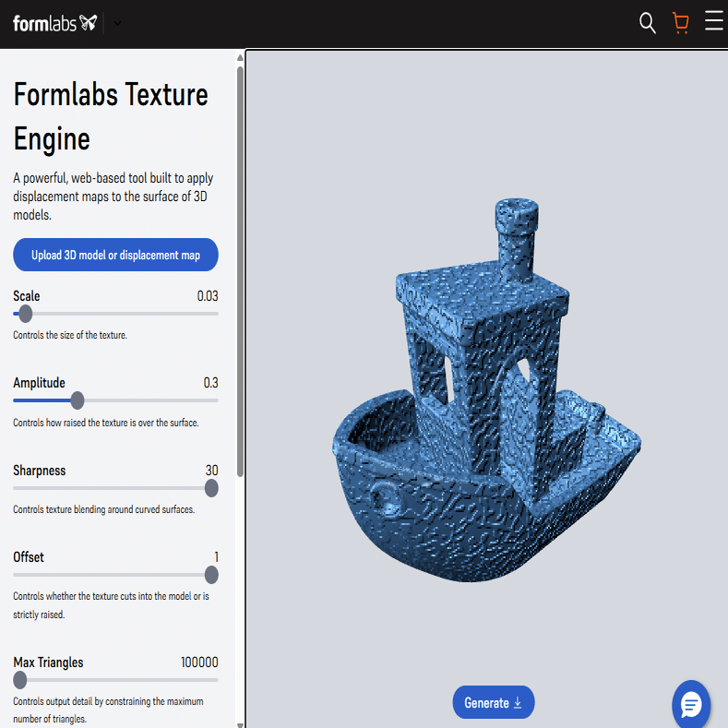Click the Max Triangles value 100000
The width and height of the screenshot is (728, 728).
point(199,662)
